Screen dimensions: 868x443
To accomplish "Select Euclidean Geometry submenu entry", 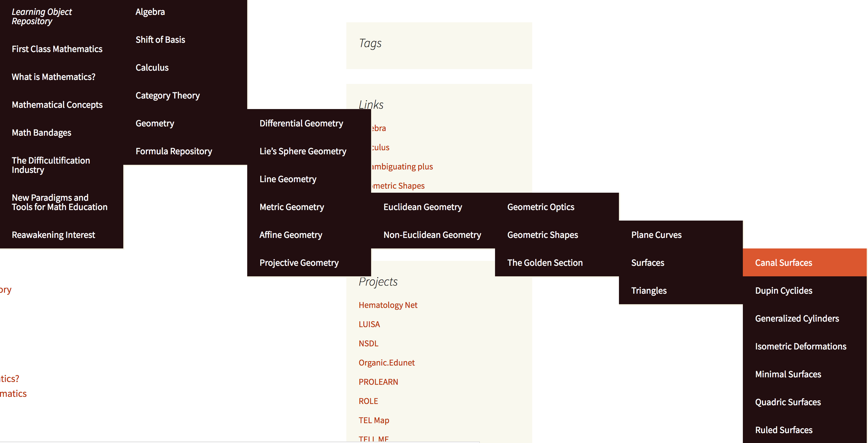I will coord(422,207).
